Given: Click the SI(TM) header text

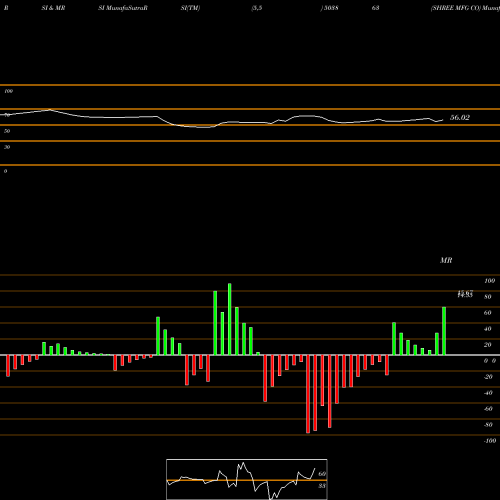Looking at the screenshot, I should pyautogui.click(x=190, y=8).
